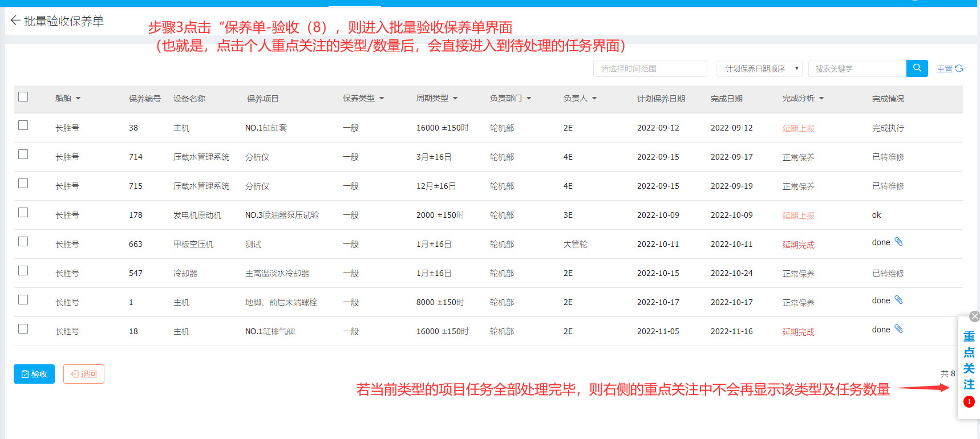Click the 主高温淡水冷却器 cell
Screen dimensions: 980x439
tap(277, 274)
